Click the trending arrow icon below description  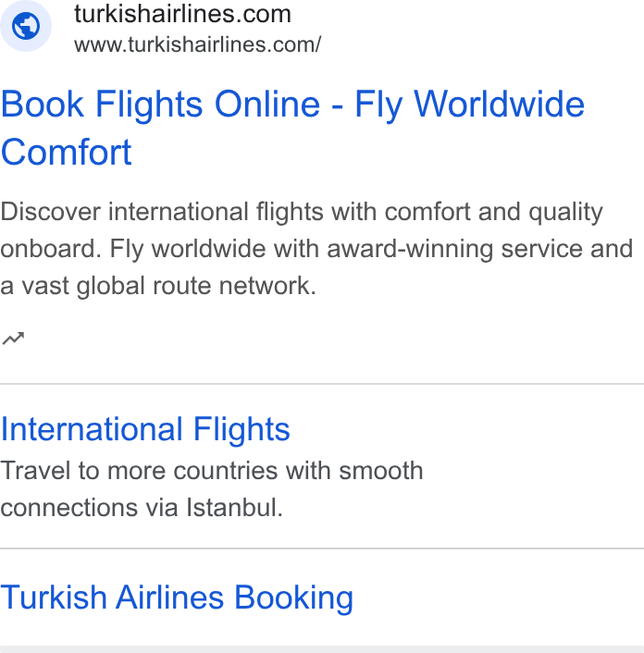click(13, 339)
